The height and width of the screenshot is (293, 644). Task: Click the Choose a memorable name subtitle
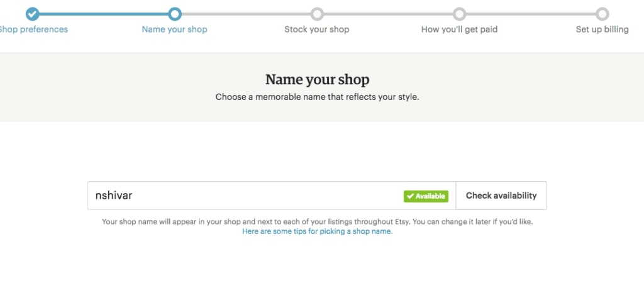pos(317,97)
